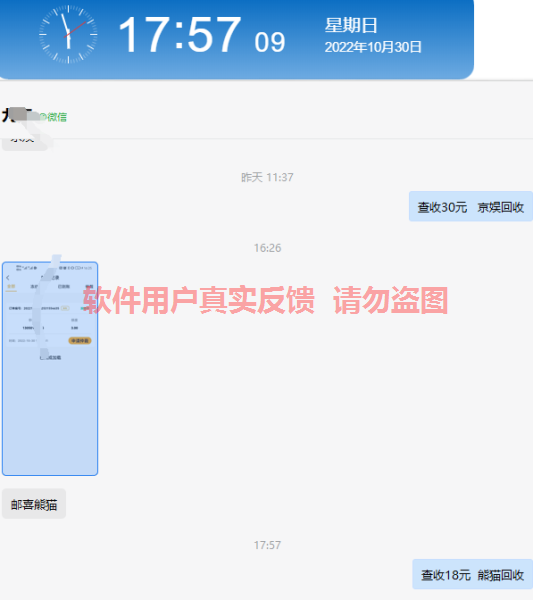Image resolution: width=533 pixels, height=600 pixels.
Task: Click the 查收18元 熊猫回收 message bubble
Action: 473,574
